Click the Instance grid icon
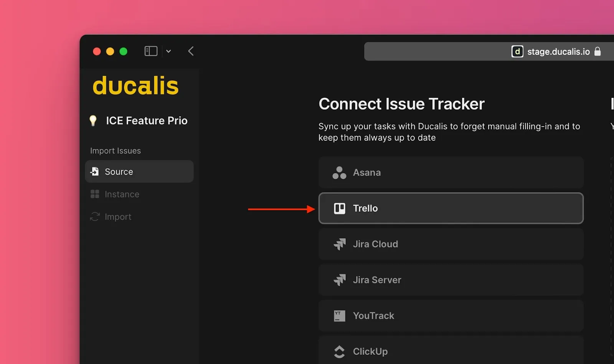The height and width of the screenshot is (364, 614). click(94, 194)
